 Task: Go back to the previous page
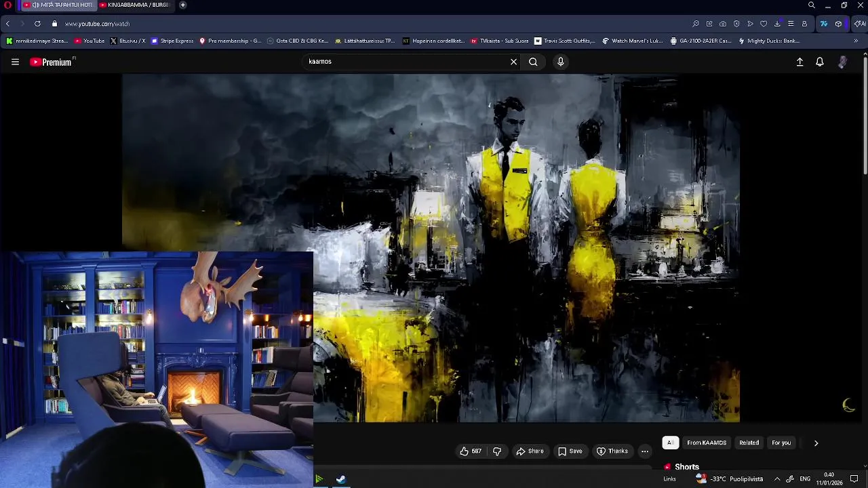(7, 24)
